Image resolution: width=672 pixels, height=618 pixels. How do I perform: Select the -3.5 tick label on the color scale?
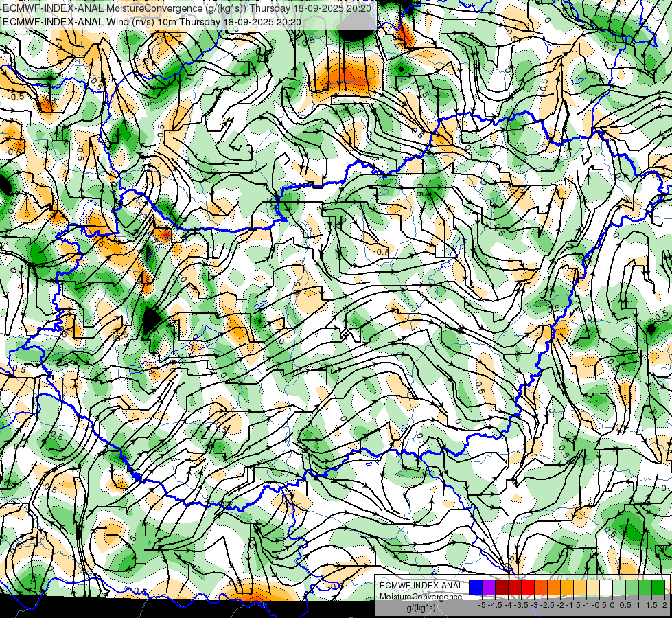[521, 605]
